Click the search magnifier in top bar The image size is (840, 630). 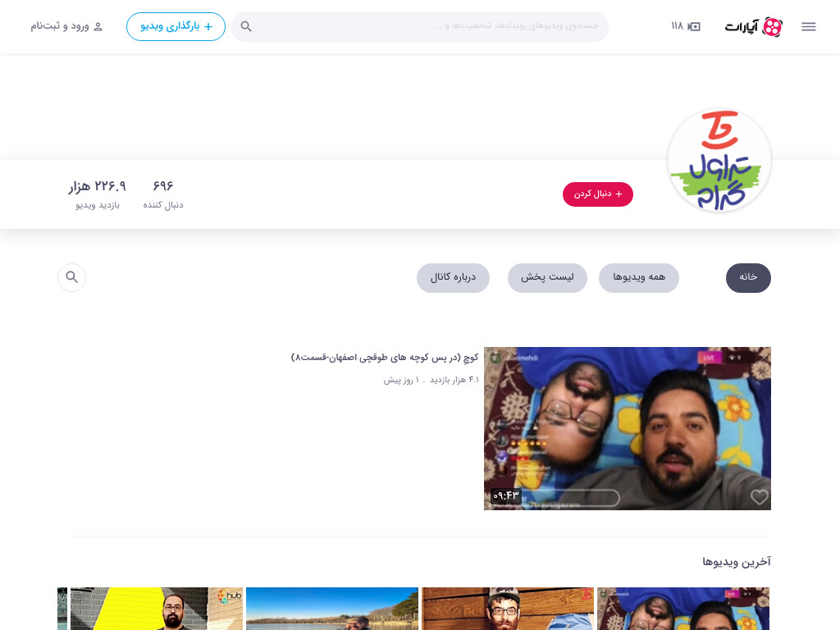tap(246, 26)
